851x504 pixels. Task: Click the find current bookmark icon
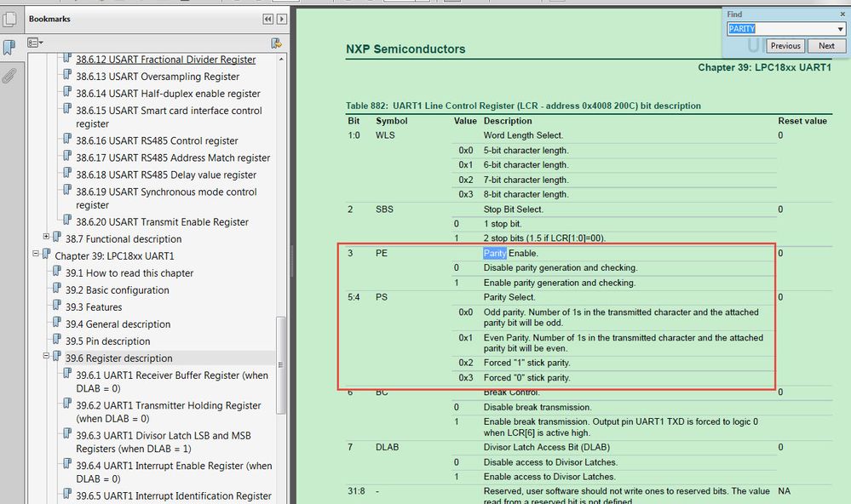click(x=276, y=43)
